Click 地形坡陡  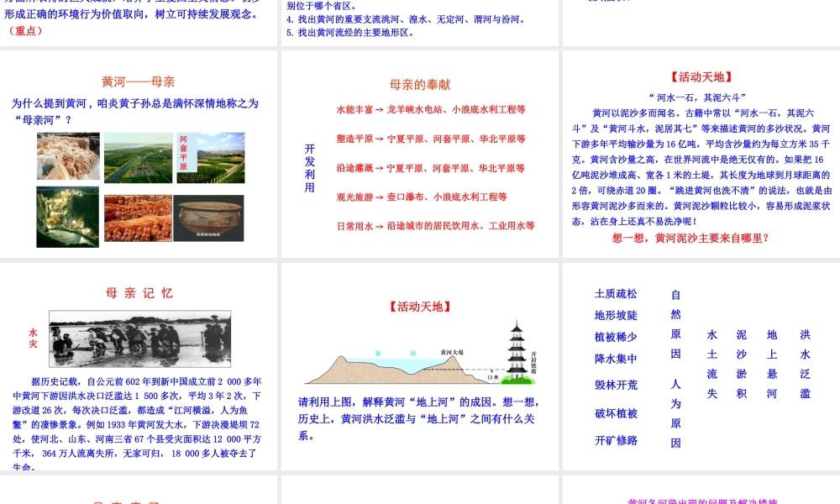(616, 316)
